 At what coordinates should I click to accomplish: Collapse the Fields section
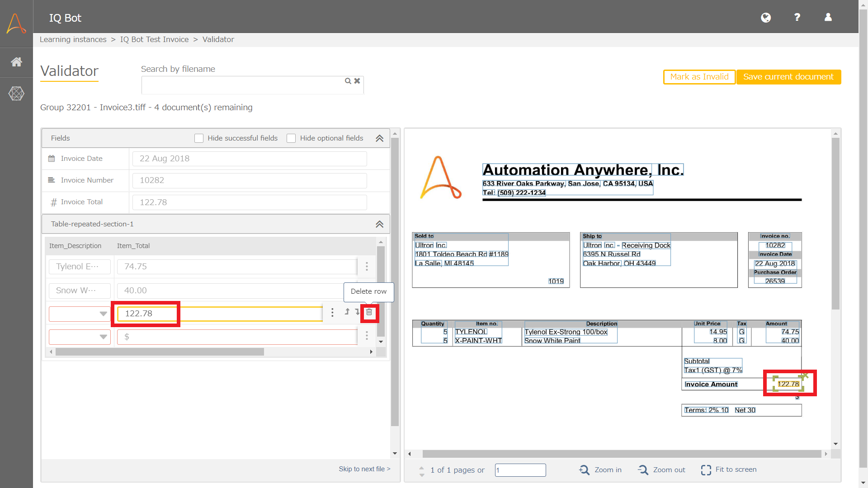pos(380,138)
